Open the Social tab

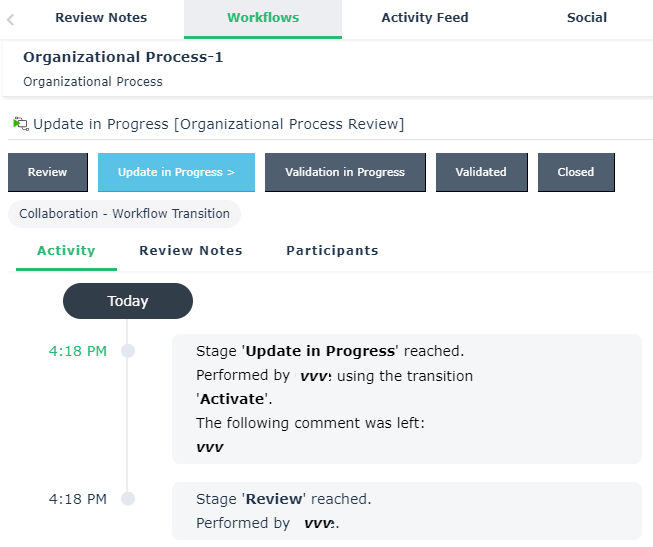pos(586,18)
